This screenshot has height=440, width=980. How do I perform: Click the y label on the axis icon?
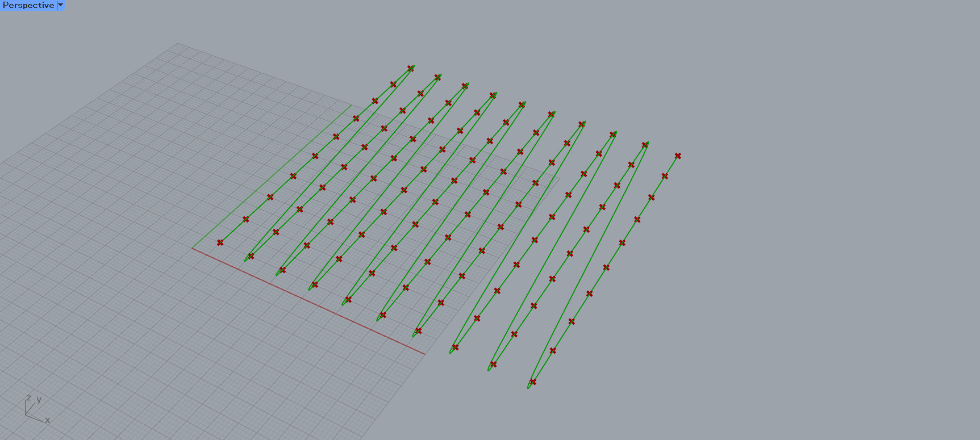click(39, 400)
